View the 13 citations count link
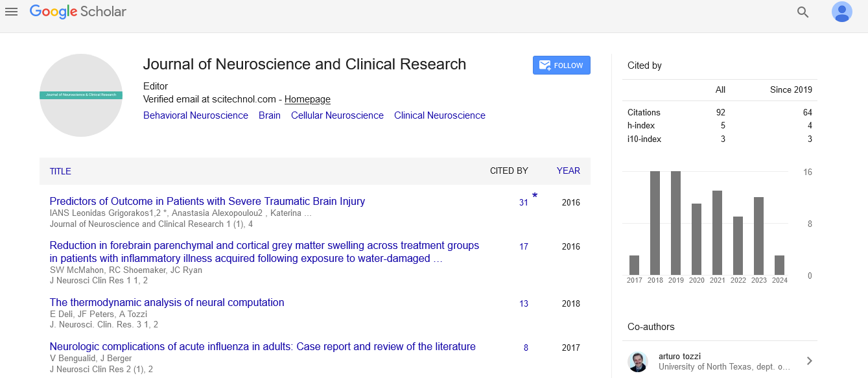The height and width of the screenshot is (378, 868). click(524, 304)
